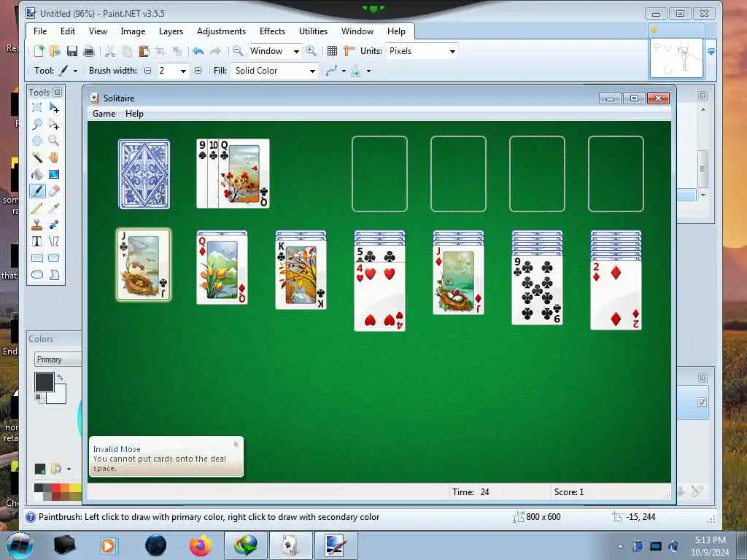The width and height of the screenshot is (747, 560).
Task: Toggle the layer visibility checkbox
Action: [702, 402]
